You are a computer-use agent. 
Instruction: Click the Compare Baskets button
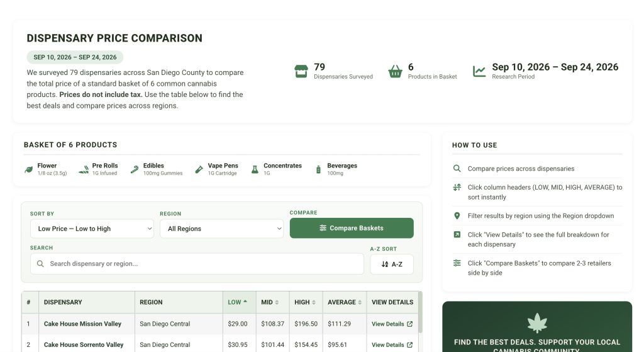[352, 228]
